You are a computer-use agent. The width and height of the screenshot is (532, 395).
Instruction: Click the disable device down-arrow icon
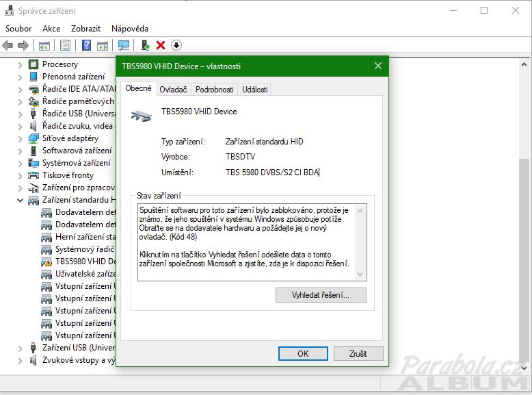[176, 45]
